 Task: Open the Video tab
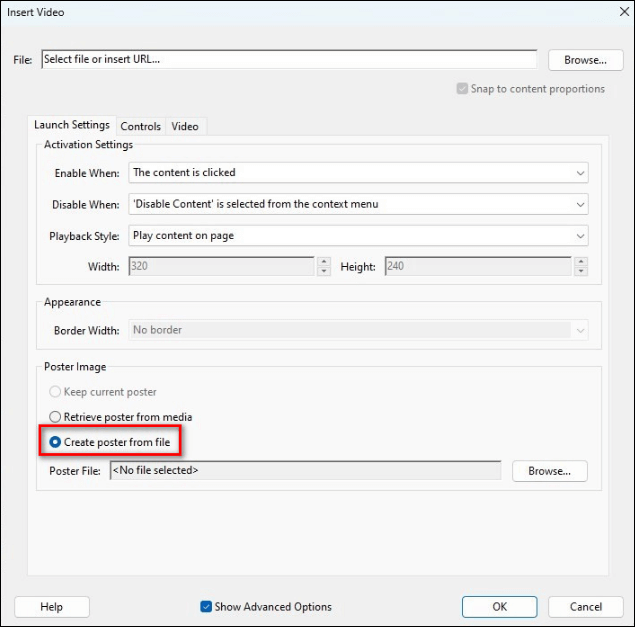(185, 126)
